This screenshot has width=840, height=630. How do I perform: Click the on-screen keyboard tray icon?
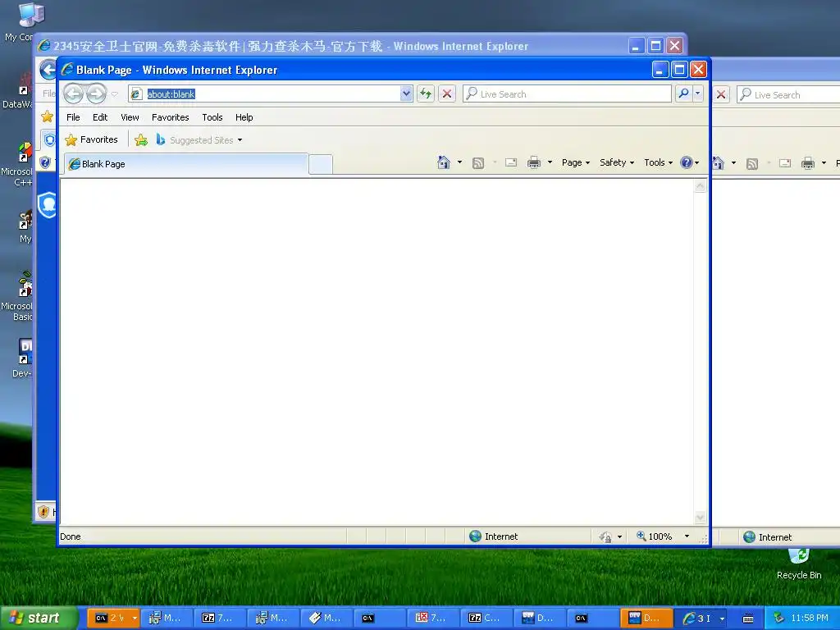pyautogui.click(x=748, y=619)
